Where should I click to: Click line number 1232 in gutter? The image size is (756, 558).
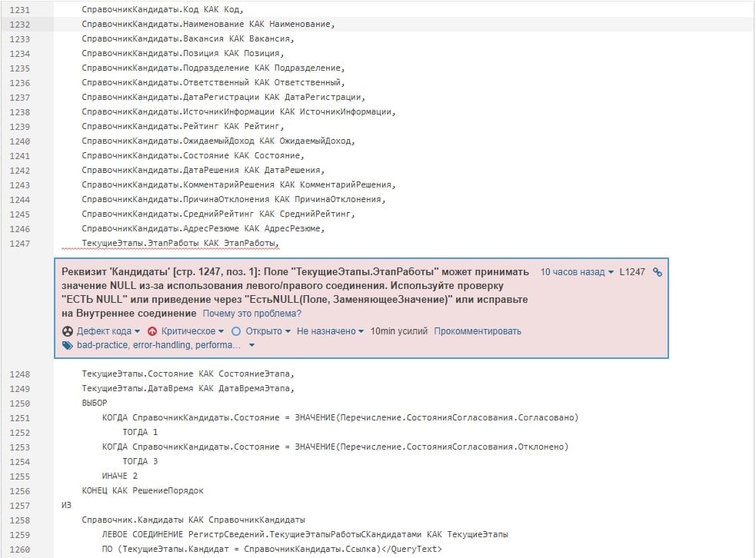[20, 24]
